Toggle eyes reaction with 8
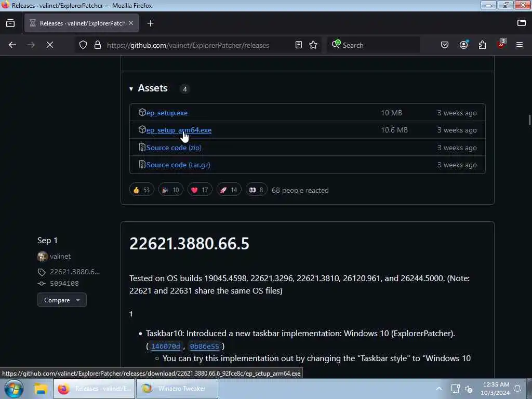532x399 pixels. [x=256, y=190]
